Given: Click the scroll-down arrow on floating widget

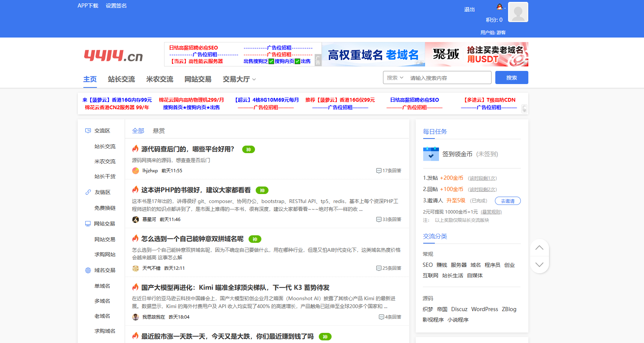Looking at the screenshot, I should [539, 265].
